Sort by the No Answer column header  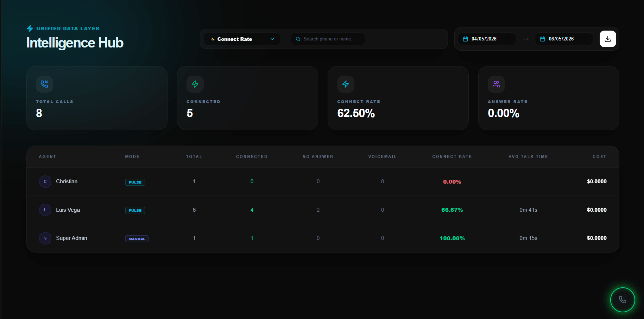(x=318, y=157)
